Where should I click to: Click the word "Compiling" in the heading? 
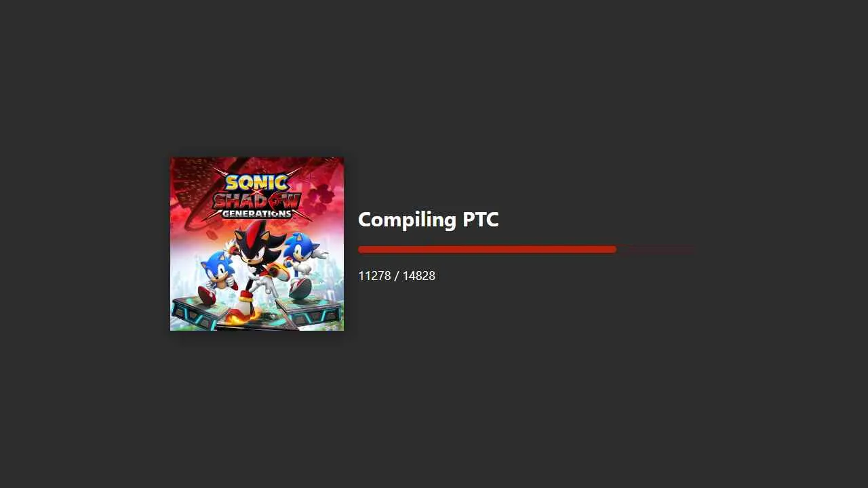coord(408,220)
